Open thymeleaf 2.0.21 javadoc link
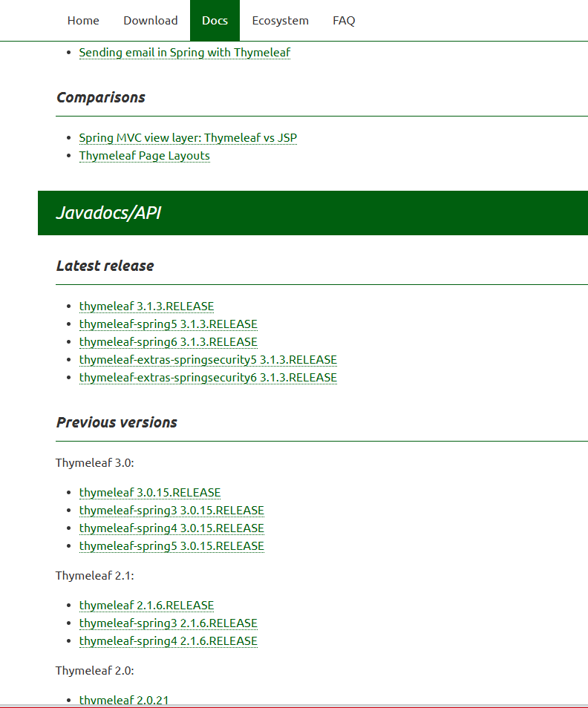Screen dimensions: 588x708 (x=124, y=701)
